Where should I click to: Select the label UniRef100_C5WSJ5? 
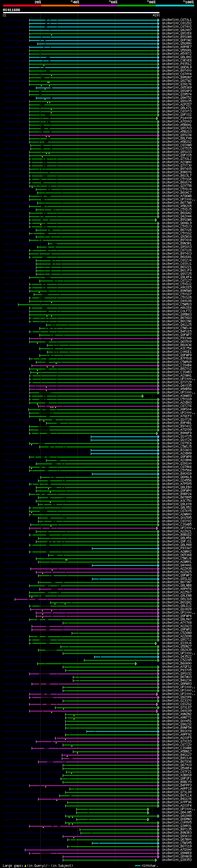point(176,447)
